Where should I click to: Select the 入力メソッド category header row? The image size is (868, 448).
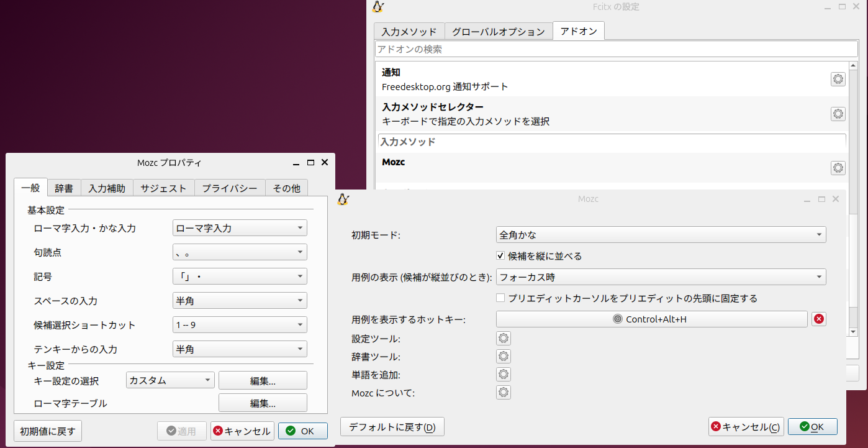pos(612,142)
